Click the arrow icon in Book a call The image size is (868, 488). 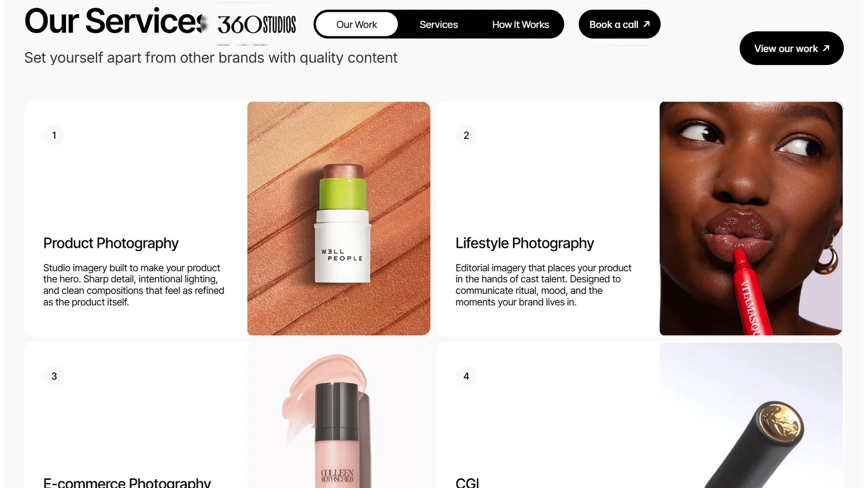pyautogui.click(x=647, y=24)
